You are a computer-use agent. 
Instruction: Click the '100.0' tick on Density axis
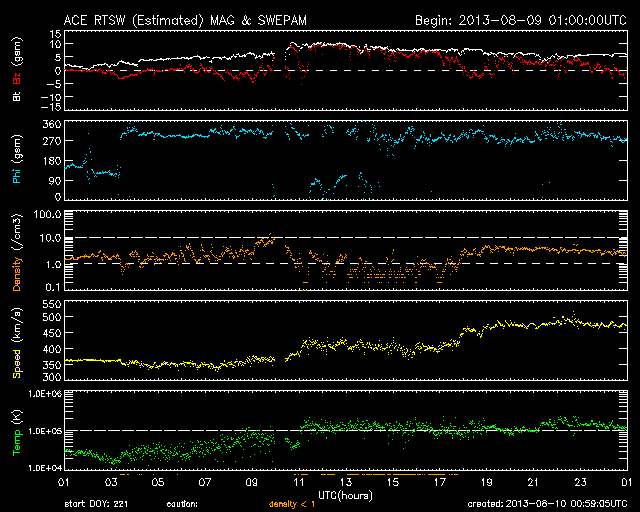[x=48, y=214]
